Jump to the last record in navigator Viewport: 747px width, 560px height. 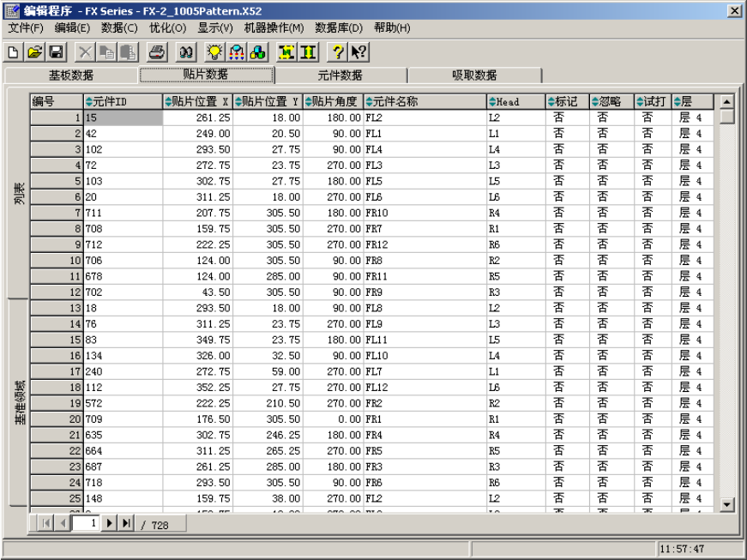[x=127, y=523]
